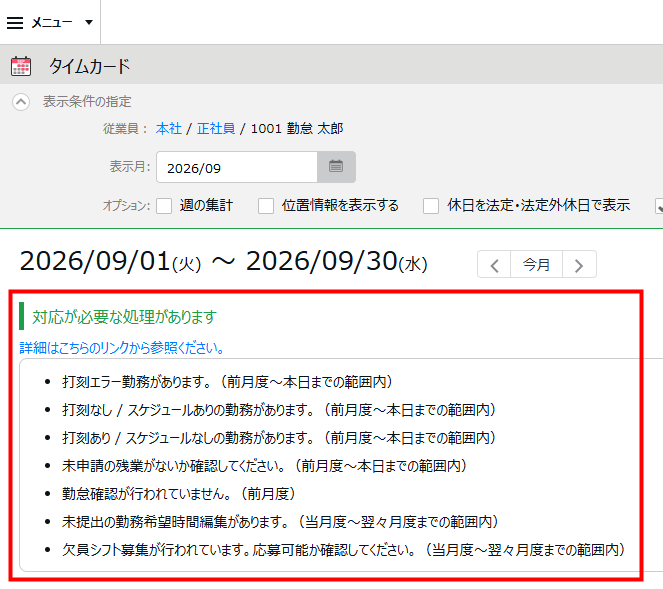This screenshot has width=663, height=589.
Task: Check 位置情報を表示する option
Action: (x=266, y=206)
